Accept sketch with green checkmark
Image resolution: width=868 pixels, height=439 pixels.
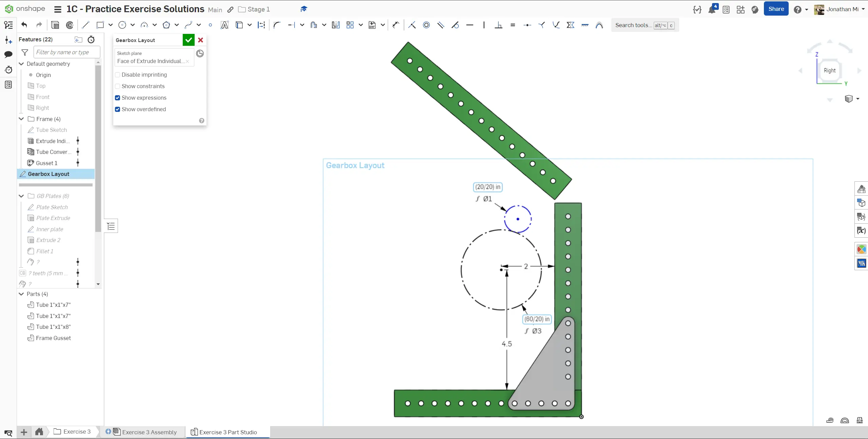(x=189, y=40)
